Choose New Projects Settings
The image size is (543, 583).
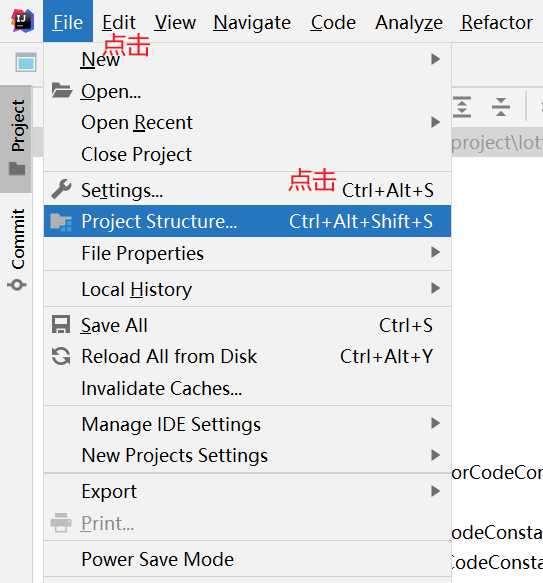point(247,455)
